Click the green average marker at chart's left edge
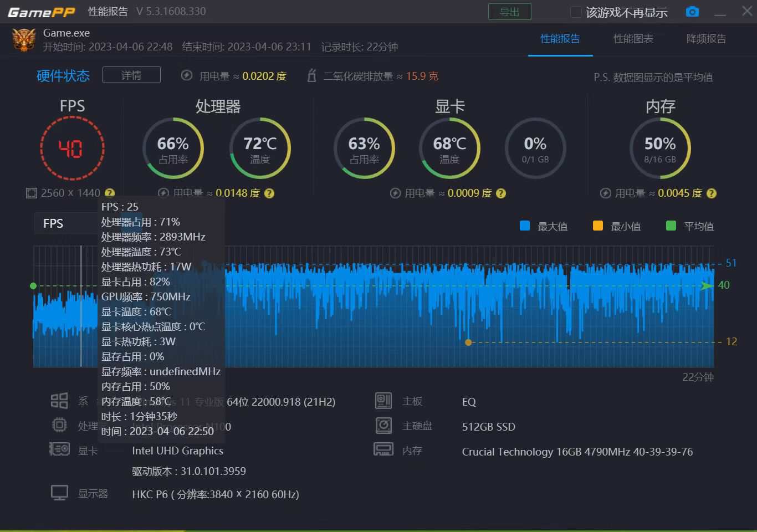This screenshot has width=757, height=532. (33, 286)
